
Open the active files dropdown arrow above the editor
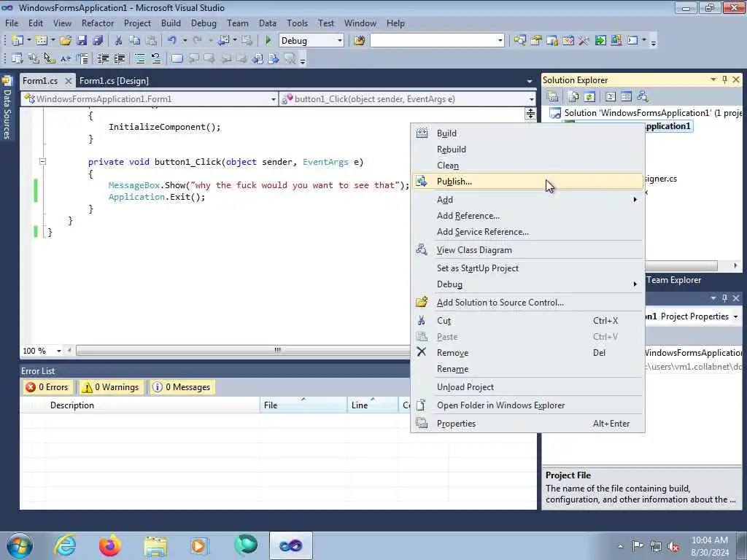(530, 82)
